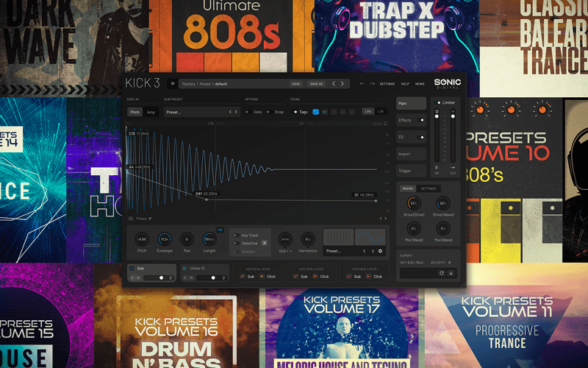Select next waveform preset arrow
The height and width of the screenshot is (368, 588).
tap(373, 251)
